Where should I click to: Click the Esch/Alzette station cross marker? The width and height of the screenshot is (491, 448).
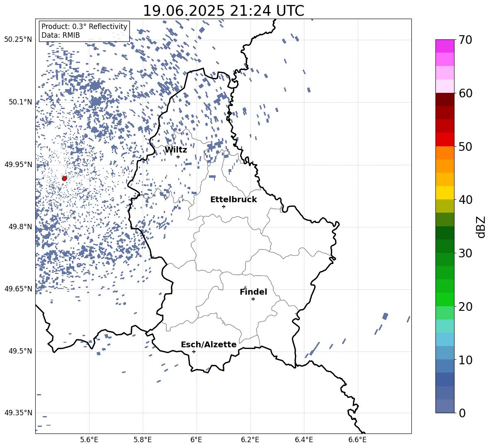[x=194, y=351]
